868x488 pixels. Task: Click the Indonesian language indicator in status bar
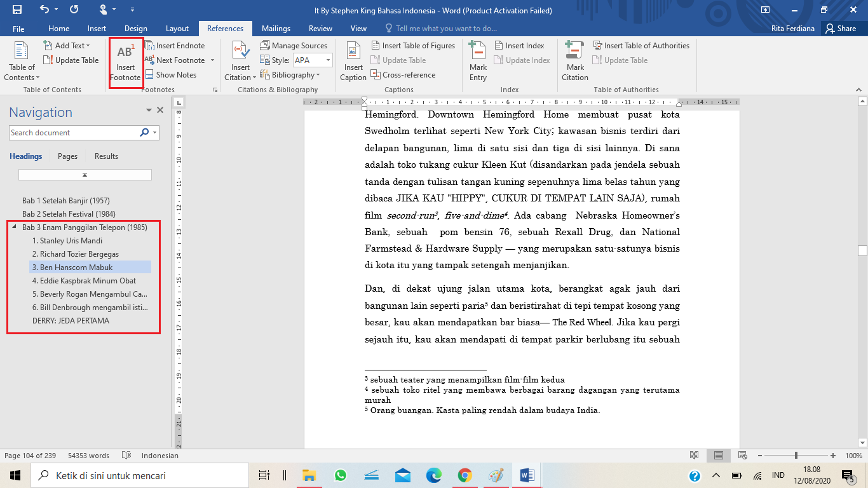(160, 456)
